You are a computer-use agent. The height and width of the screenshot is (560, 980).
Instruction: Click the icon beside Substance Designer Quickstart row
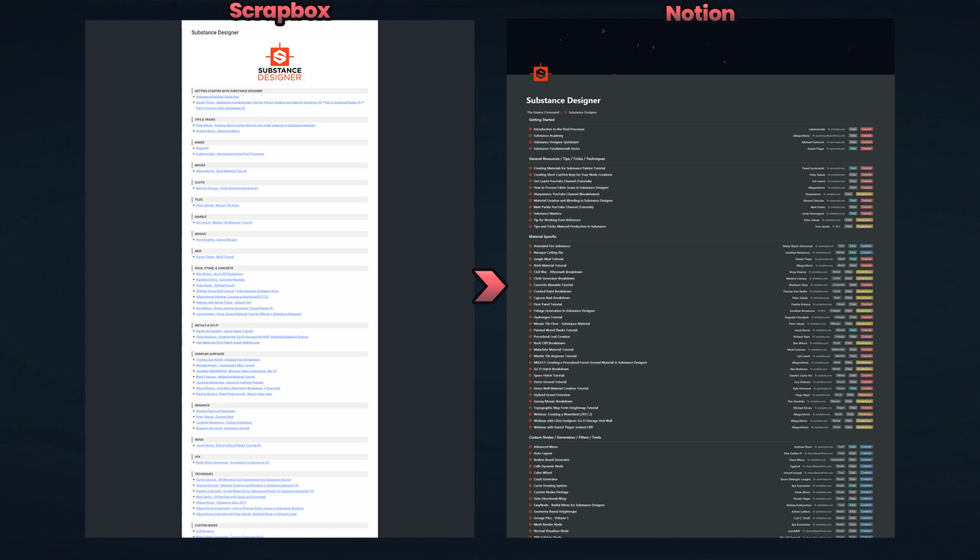pyautogui.click(x=530, y=142)
